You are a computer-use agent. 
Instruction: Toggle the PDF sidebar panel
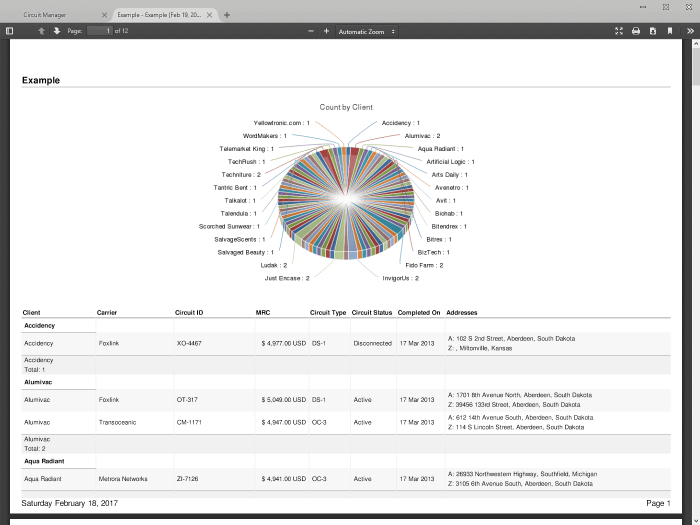(x=9, y=31)
